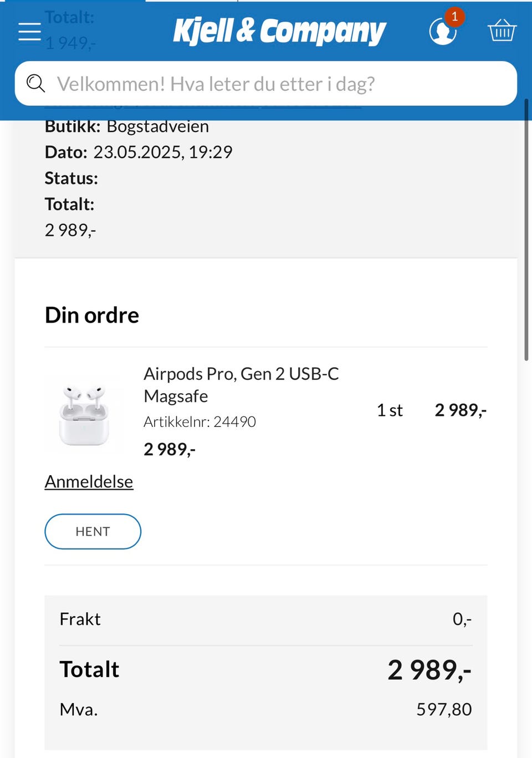Click the Din ordre heading
532x758 pixels.
coord(92,315)
